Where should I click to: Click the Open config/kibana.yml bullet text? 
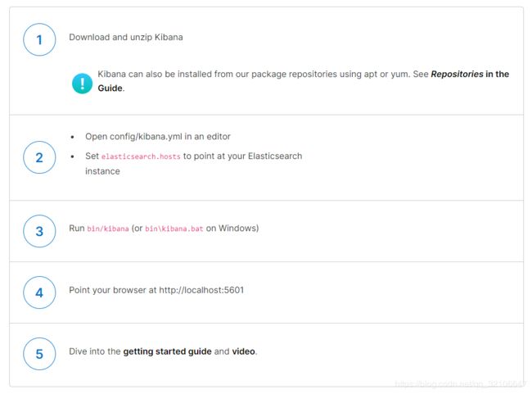[158, 137]
